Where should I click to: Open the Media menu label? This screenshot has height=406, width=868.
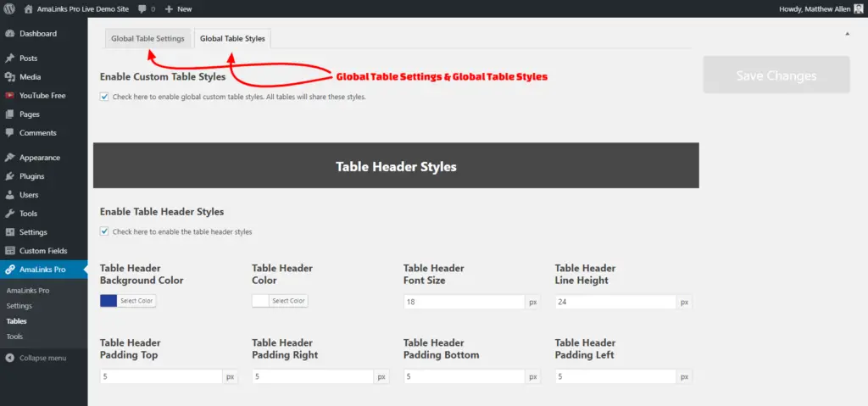(x=30, y=77)
